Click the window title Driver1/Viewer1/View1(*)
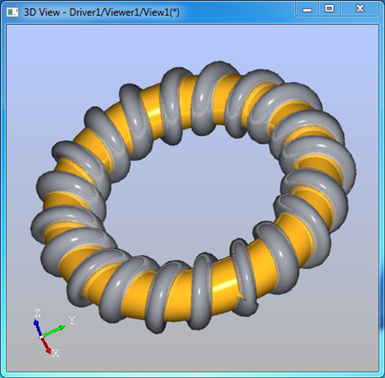 point(124,13)
